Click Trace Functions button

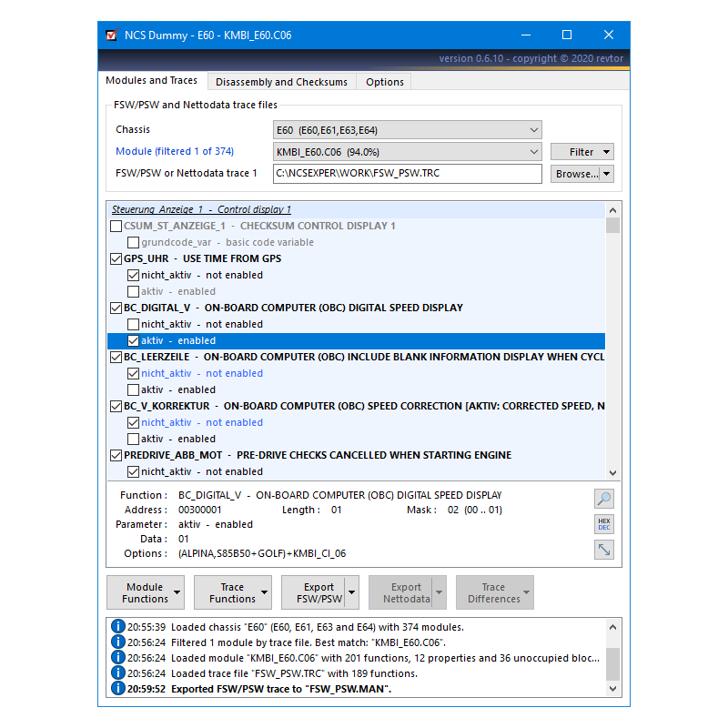coord(233,592)
